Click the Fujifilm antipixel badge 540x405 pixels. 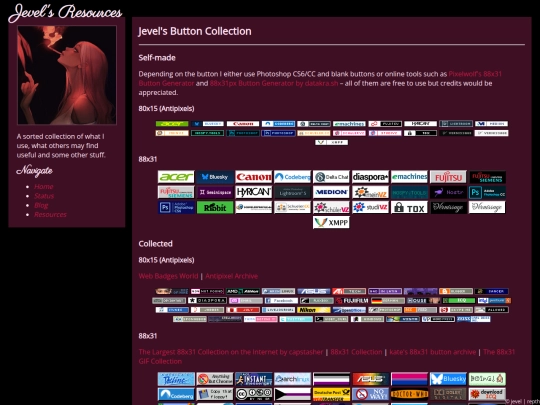[x=352, y=301]
